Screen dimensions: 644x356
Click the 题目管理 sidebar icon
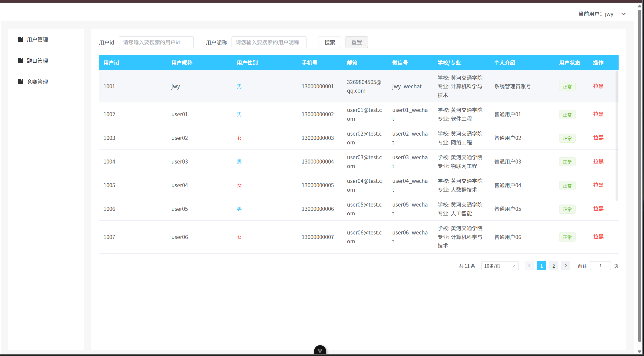coord(20,60)
